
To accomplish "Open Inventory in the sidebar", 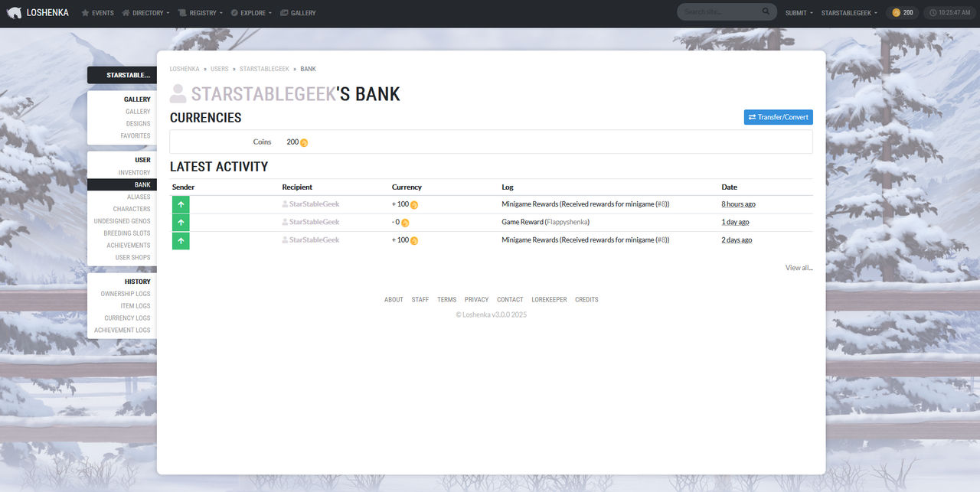I will pos(135,173).
